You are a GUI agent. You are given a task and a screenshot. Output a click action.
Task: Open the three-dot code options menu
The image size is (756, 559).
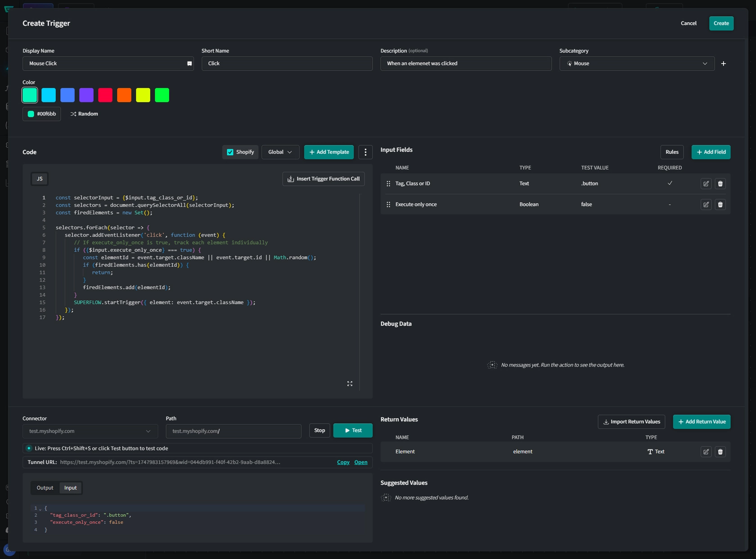click(x=365, y=152)
